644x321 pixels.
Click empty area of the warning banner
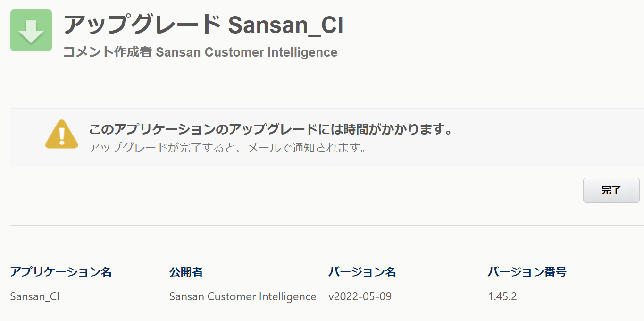pos(543,137)
